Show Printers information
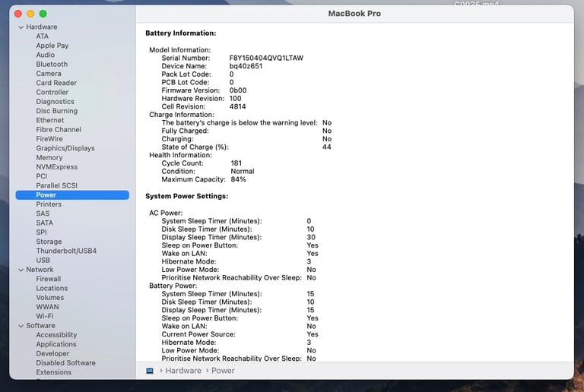 (x=49, y=204)
